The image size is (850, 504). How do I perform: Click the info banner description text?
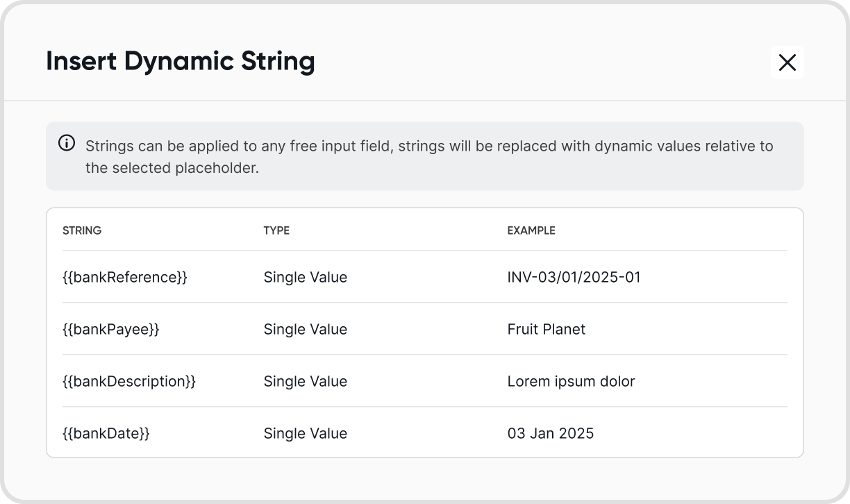[x=429, y=157]
